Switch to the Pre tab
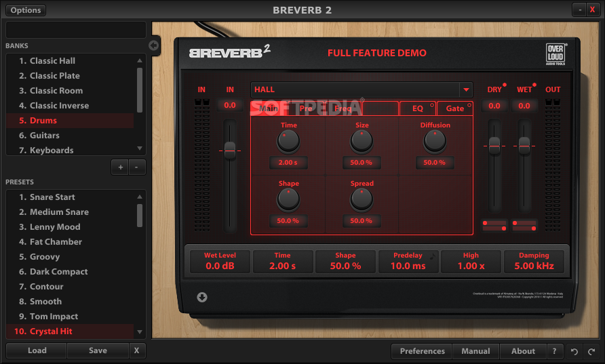The width and height of the screenshot is (605, 364). point(306,108)
